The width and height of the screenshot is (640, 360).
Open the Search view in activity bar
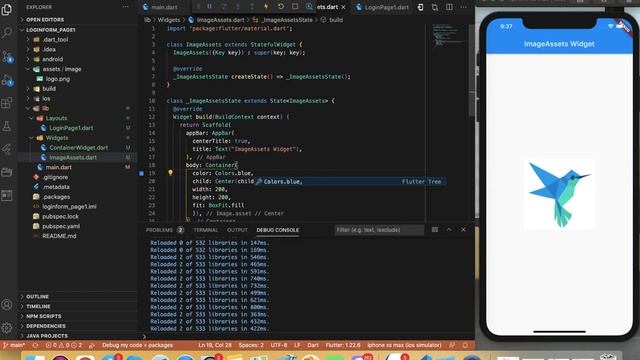pos(7,33)
